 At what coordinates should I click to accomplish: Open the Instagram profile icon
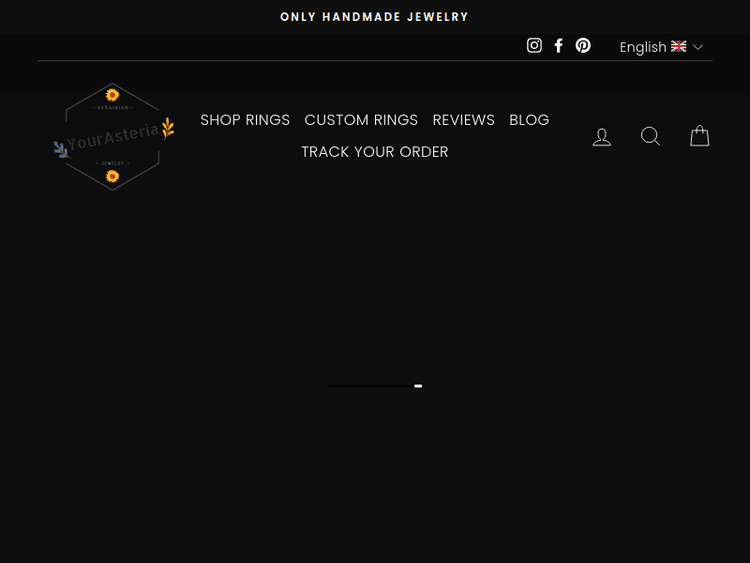[534, 46]
